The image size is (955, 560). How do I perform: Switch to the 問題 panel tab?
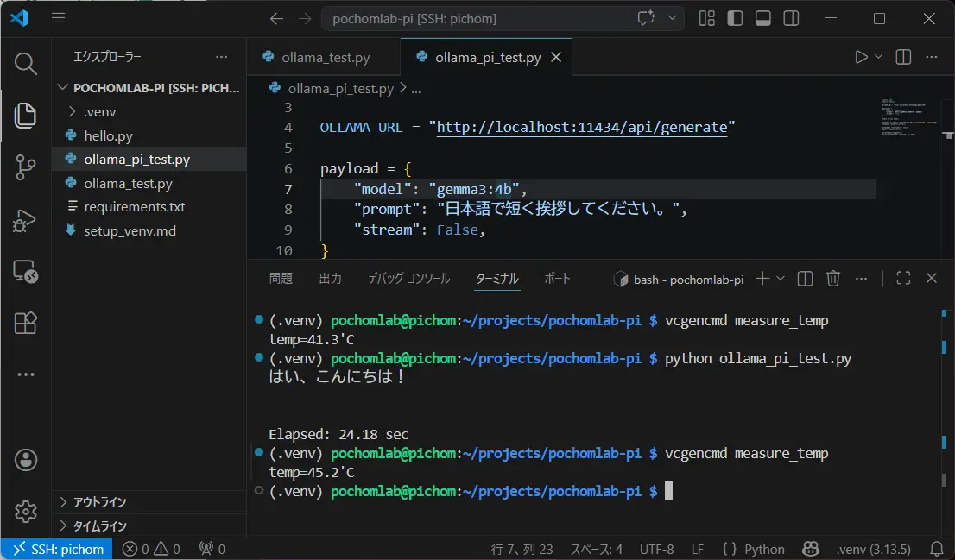281,278
